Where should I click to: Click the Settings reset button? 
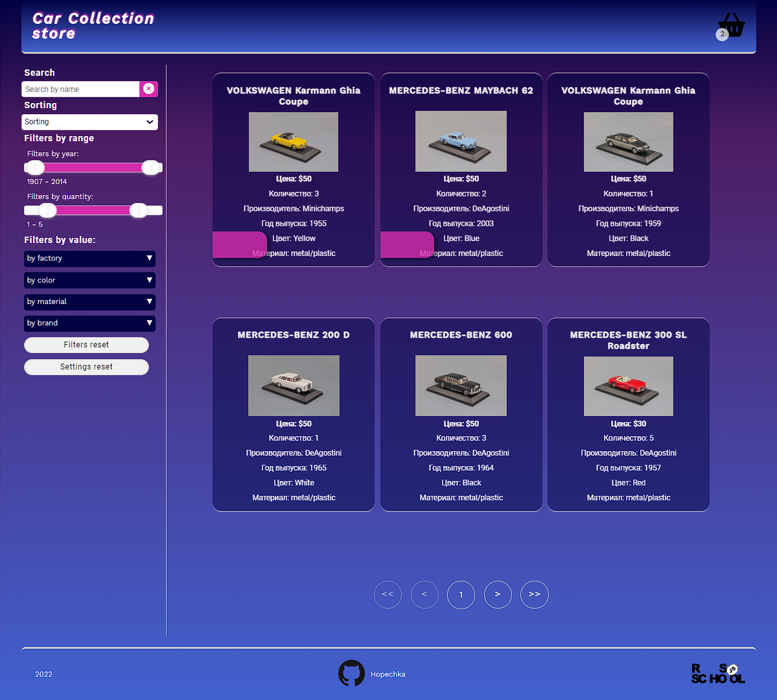coord(86,367)
